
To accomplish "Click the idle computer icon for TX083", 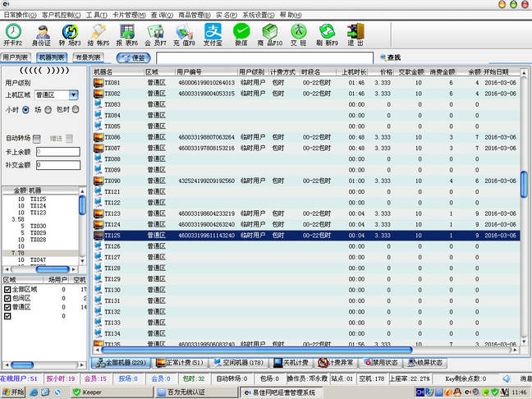I will 99,104.
